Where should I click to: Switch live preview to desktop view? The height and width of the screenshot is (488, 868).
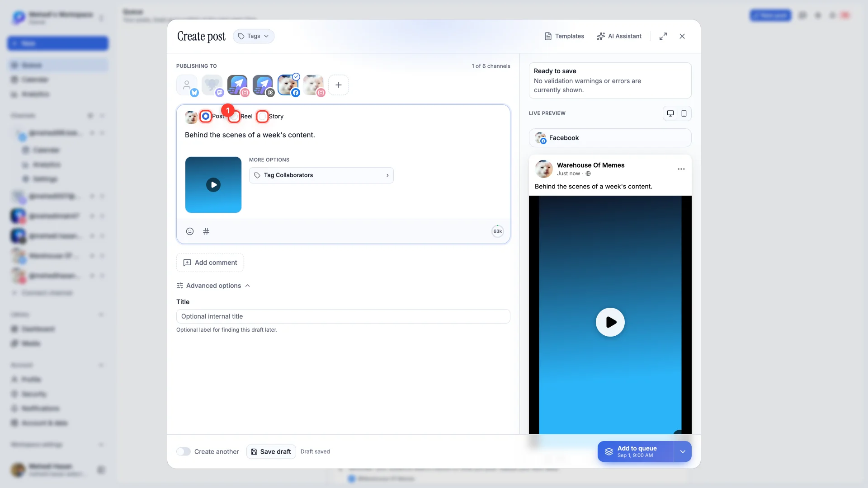pyautogui.click(x=670, y=113)
